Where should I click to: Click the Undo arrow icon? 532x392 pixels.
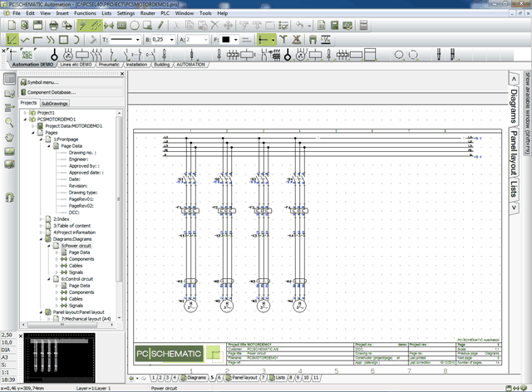(299, 26)
